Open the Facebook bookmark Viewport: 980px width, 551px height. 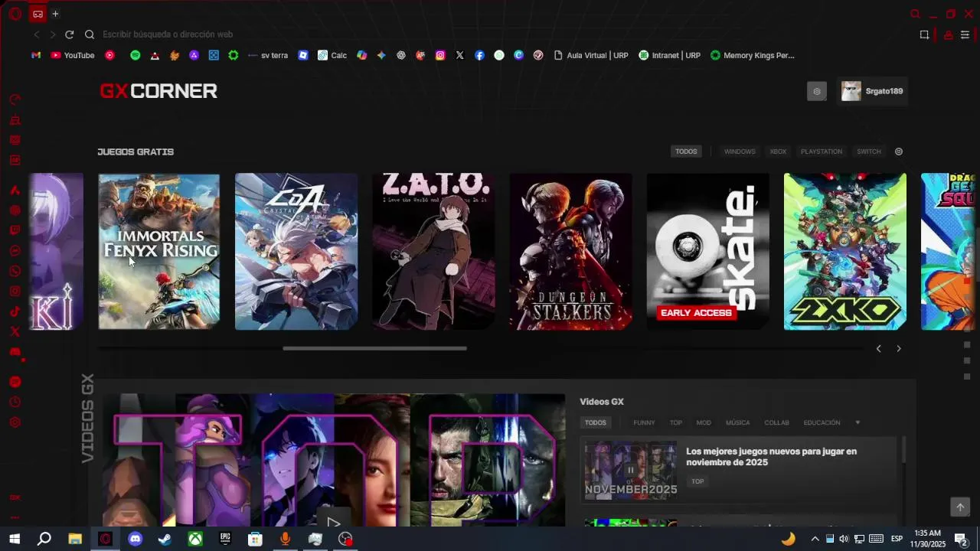[479, 55]
